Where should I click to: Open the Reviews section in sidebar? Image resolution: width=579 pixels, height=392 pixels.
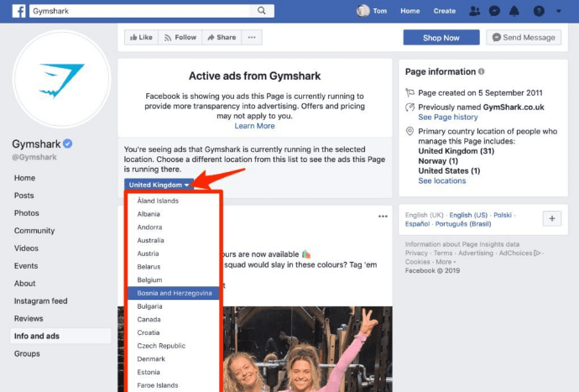click(29, 318)
